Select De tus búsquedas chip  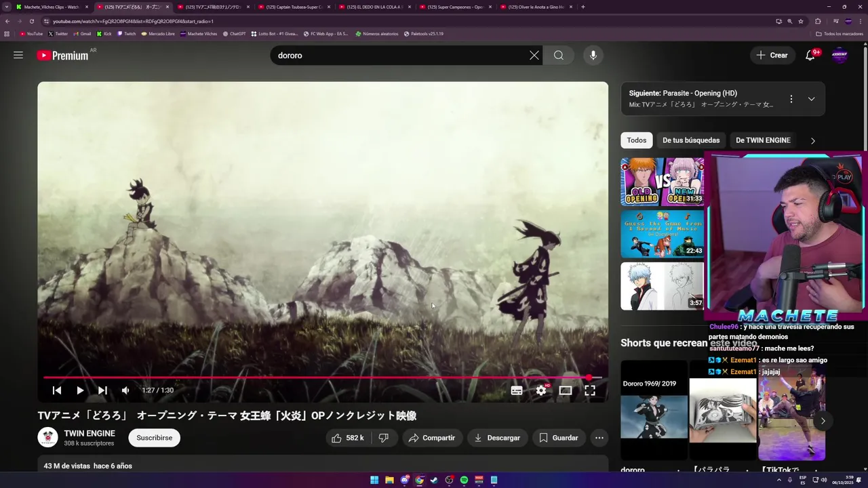[x=691, y=140]
